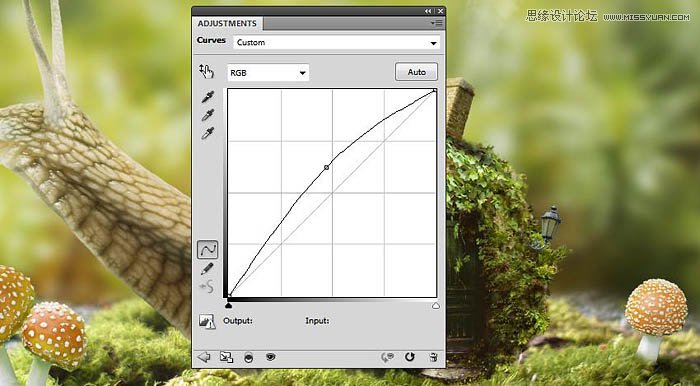Select the middle curve control point
Viewport: 700px width, 386px height.
[326, 167]
